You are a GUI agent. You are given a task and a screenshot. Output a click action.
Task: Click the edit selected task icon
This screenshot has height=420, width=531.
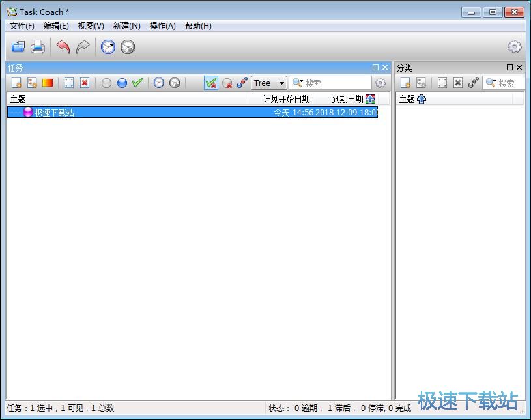[x=69, y=83]
